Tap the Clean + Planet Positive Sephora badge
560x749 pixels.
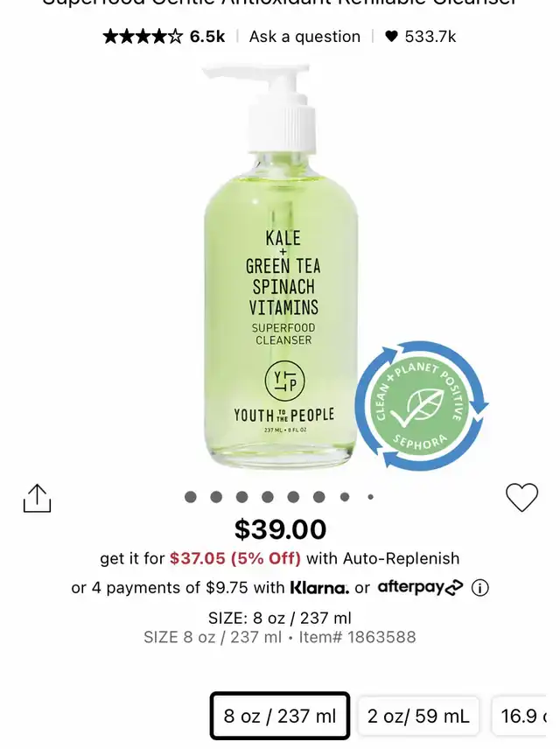tap(421, 405)
